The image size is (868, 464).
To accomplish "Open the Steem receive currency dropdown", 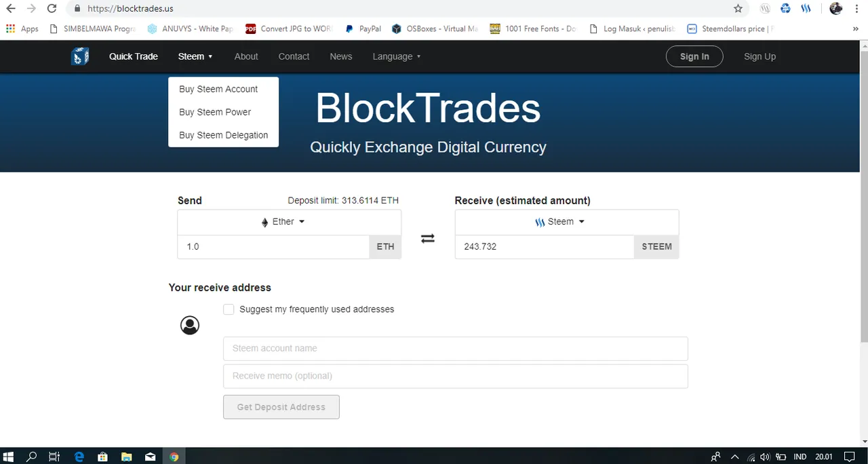I will tap(567, 222).
